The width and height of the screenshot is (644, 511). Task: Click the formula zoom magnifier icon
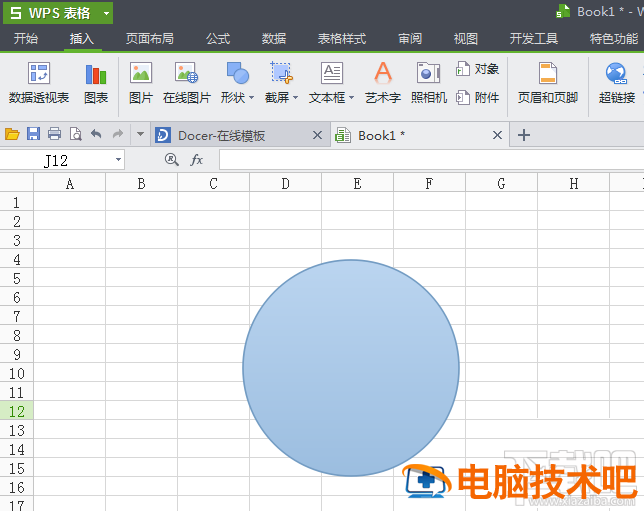(172, 159)
